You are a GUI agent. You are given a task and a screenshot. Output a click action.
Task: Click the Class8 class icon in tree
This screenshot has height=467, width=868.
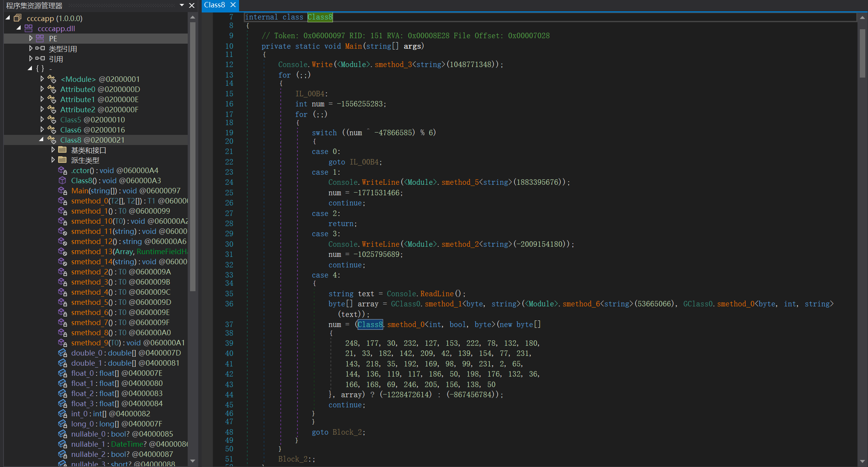tap(52, 140)
